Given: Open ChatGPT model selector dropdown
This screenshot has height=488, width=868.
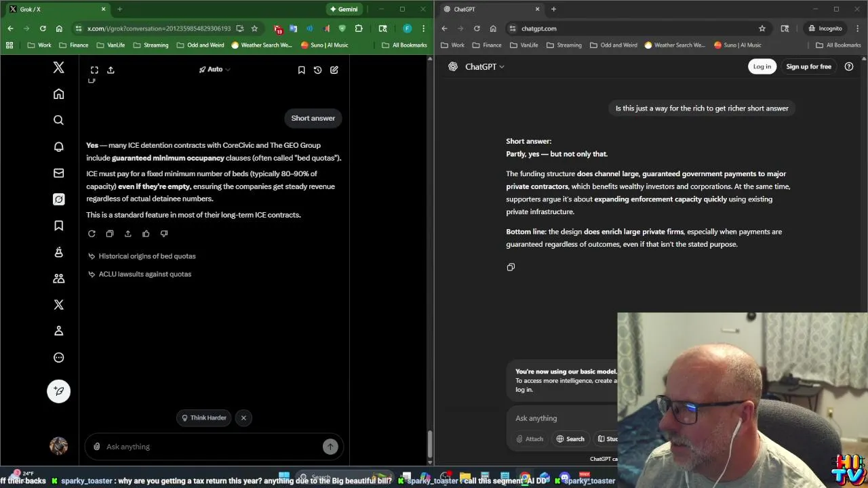Looking at the screenshot, I should 485,66.
